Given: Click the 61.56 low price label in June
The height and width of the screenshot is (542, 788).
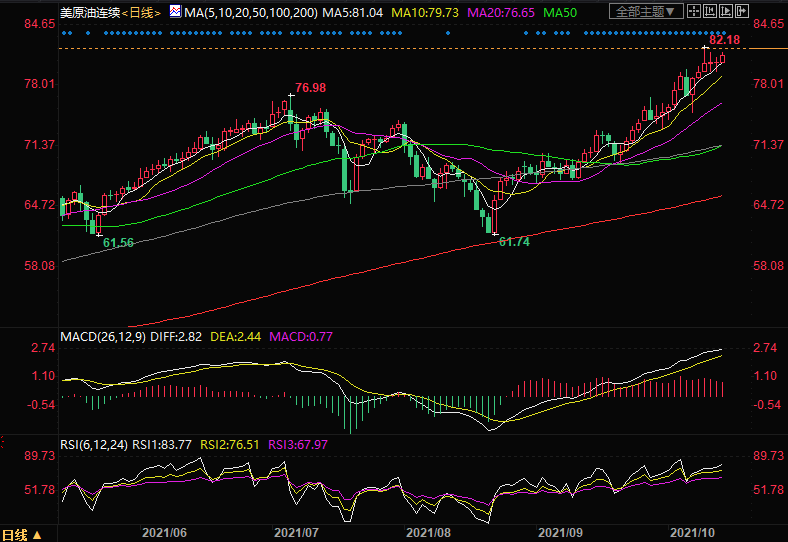Looking at the screenshot, I should pos(118,243).
